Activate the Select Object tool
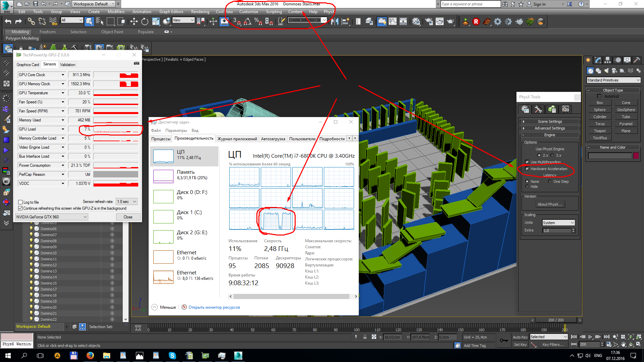 [89, 22]
